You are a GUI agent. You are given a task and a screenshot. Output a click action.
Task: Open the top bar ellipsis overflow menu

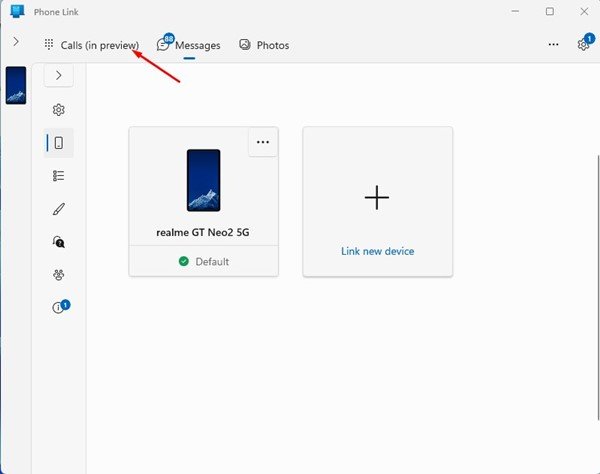click(x=553, y=44)
